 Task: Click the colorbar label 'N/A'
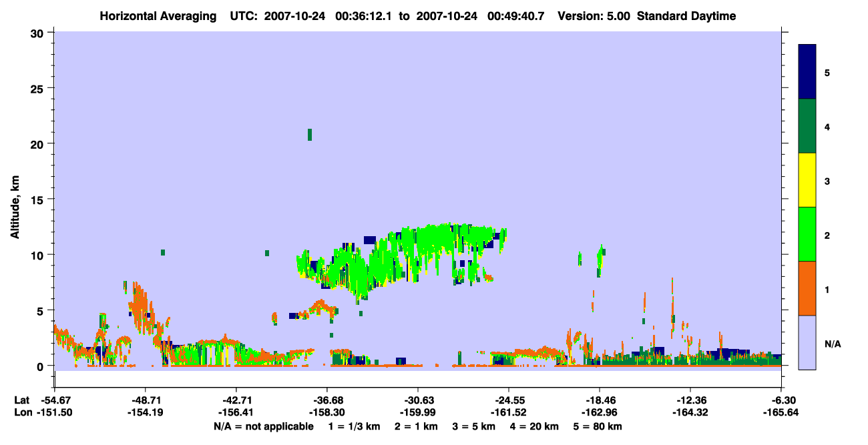coord(833,344)
